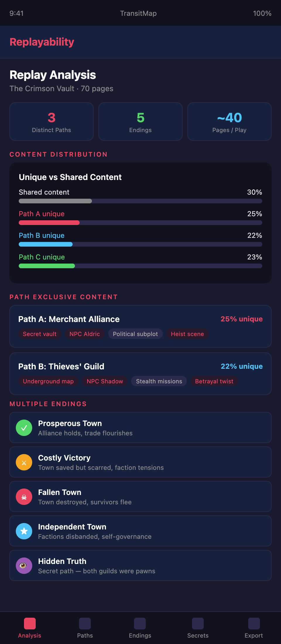This screenshot has width=281, height=644.
Task: Open the Analysis tab icon
Action: [30, 624]
